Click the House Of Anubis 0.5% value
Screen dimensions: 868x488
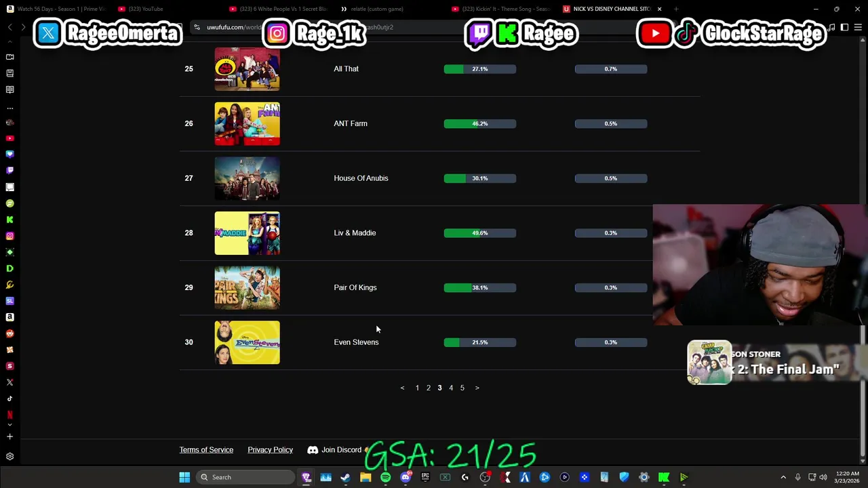pos(611,178)
